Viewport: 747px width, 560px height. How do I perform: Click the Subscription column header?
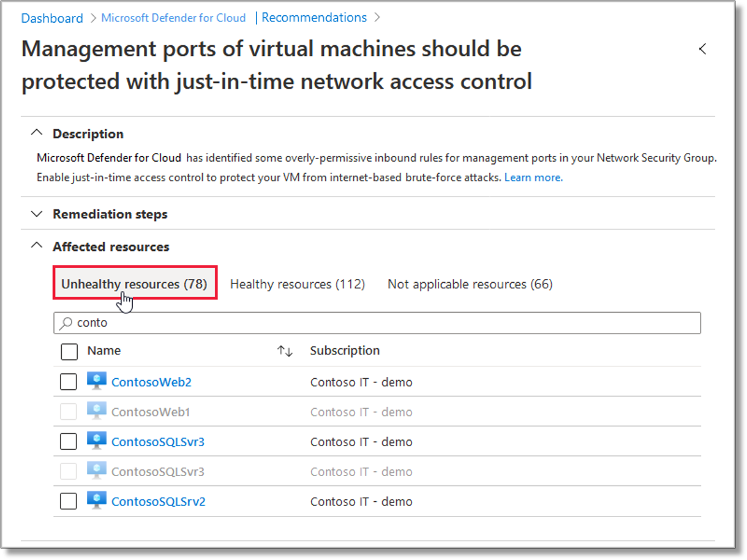tap(345, 351)
